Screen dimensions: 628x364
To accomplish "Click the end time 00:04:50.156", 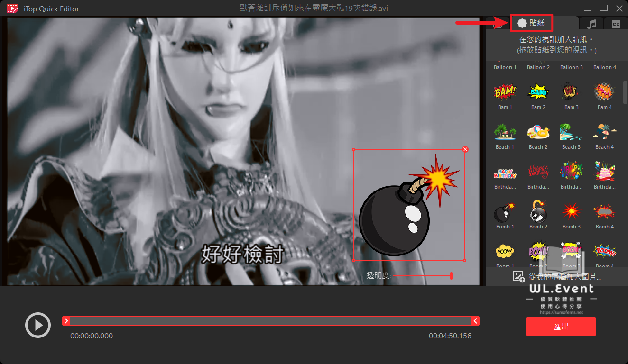I will (x=450, y=336).
